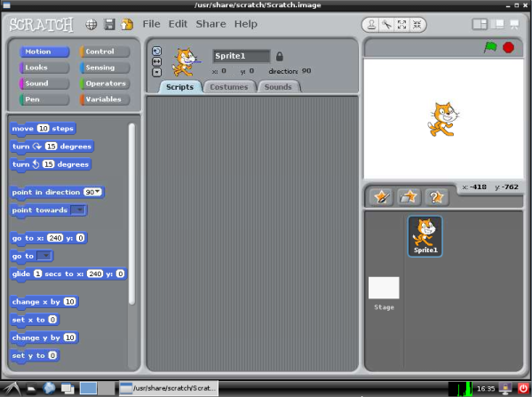Click the globe language icon
Screen dimensions: 532x397
click(91, 25)
